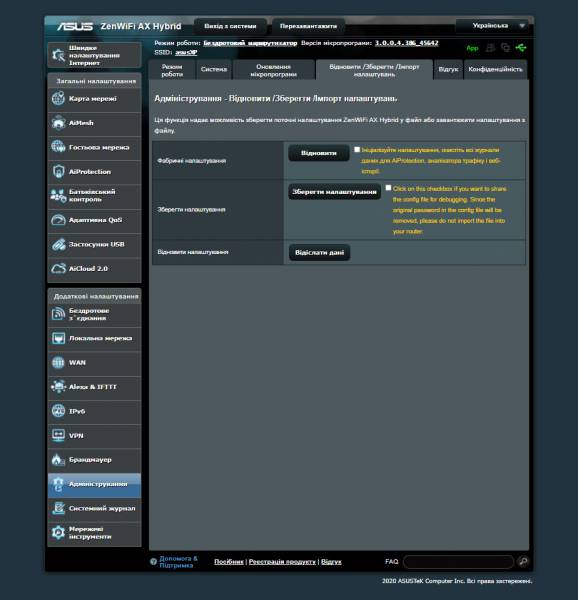Image resolution: width=578 pixels, height=600 pixels.
Task: Focus the FAQ search input field
Action: pos(458,562)
